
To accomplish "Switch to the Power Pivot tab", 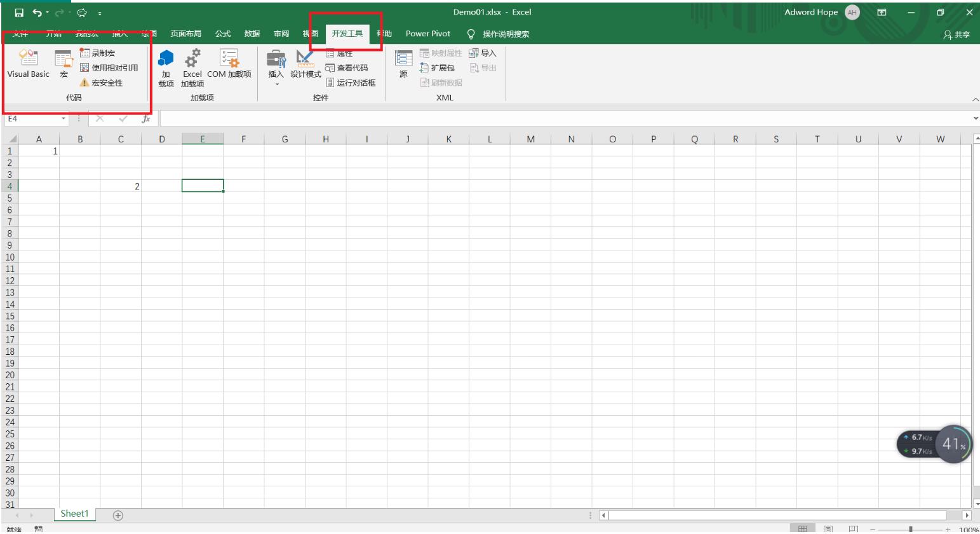I will pos(428,34).
